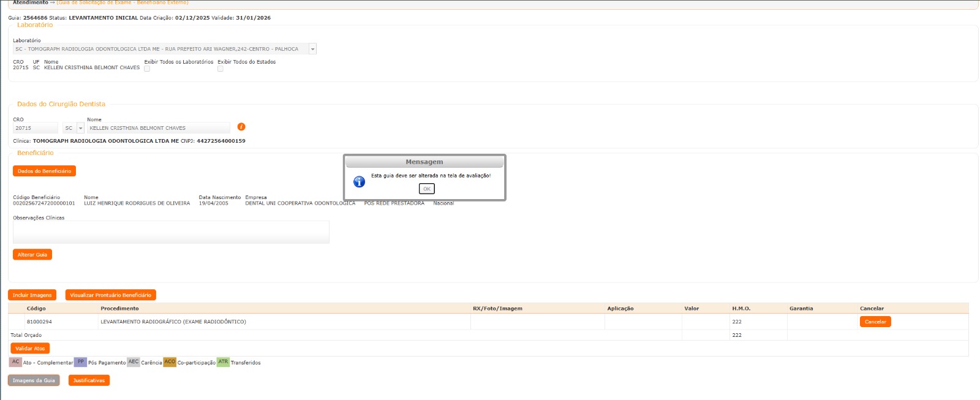Image resolution: width=980 pixels, height=400 pixels.
Task: Click the Imagens da Guia button
Action: [x=34, y=380]
